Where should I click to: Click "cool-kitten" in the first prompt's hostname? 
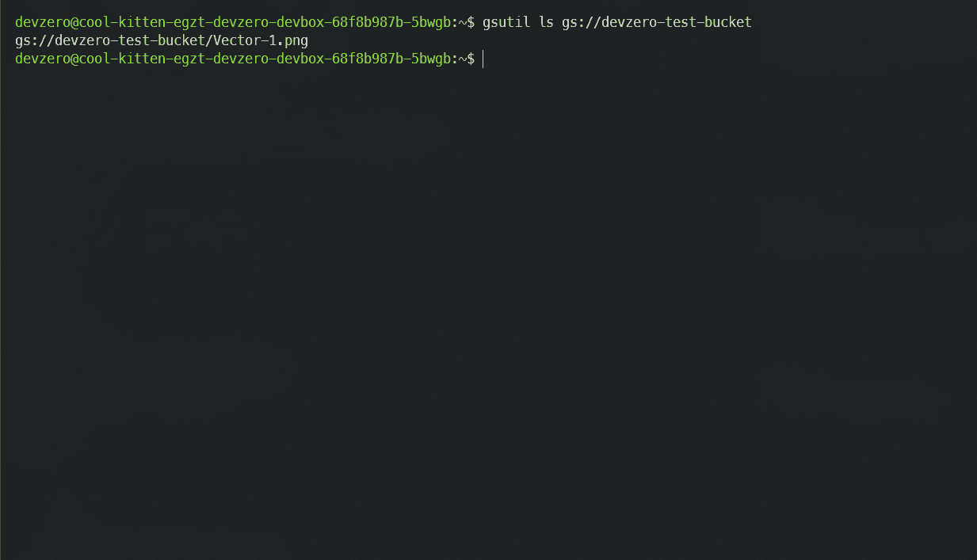(122, 22)
